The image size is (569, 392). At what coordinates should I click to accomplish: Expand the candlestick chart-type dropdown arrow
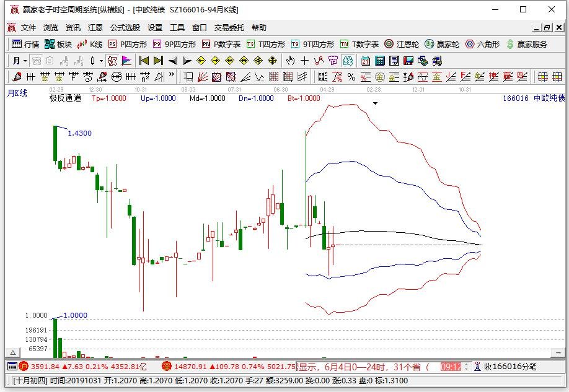pyautogui.click(x=101, y=61)
